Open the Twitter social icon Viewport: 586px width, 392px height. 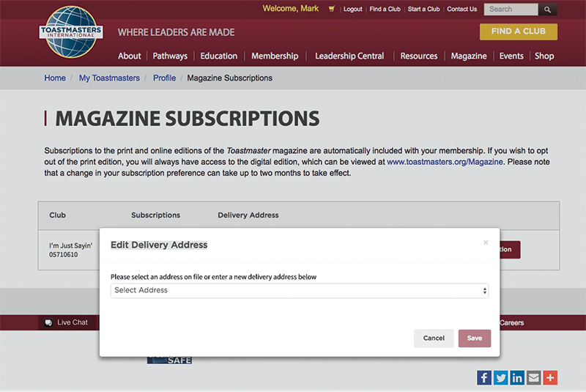point(501,377)
